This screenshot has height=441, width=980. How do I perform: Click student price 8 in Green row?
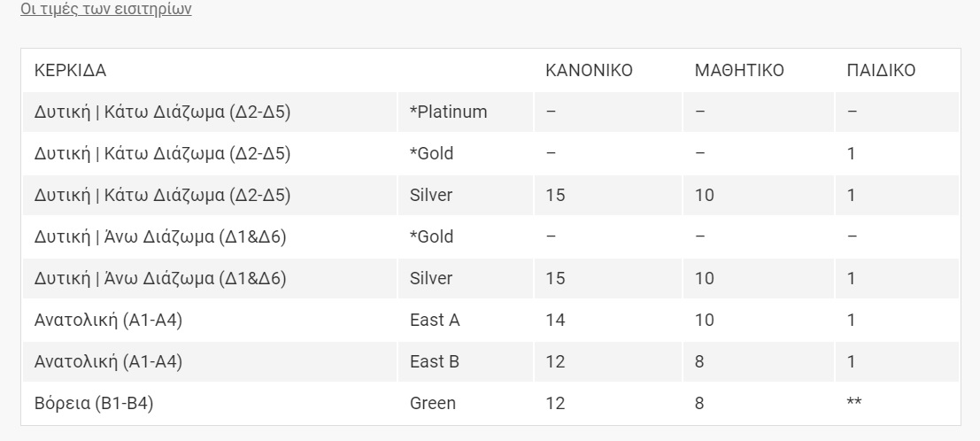699,403
